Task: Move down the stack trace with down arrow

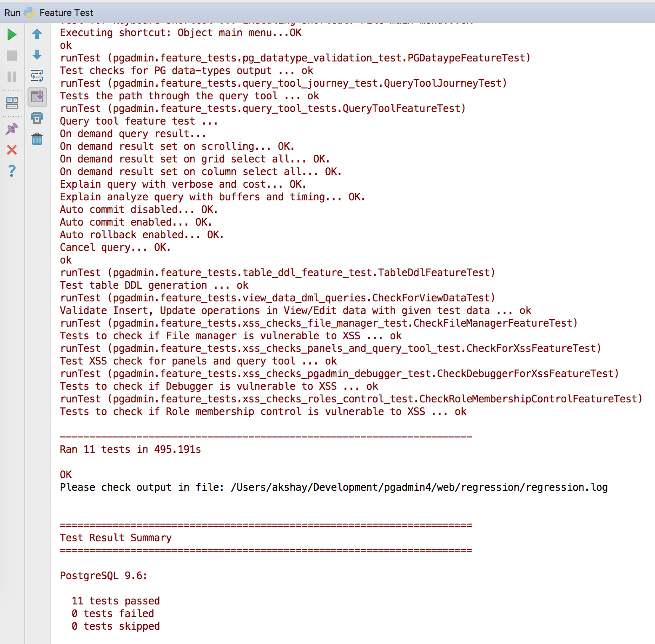Action: click(37, 55)
